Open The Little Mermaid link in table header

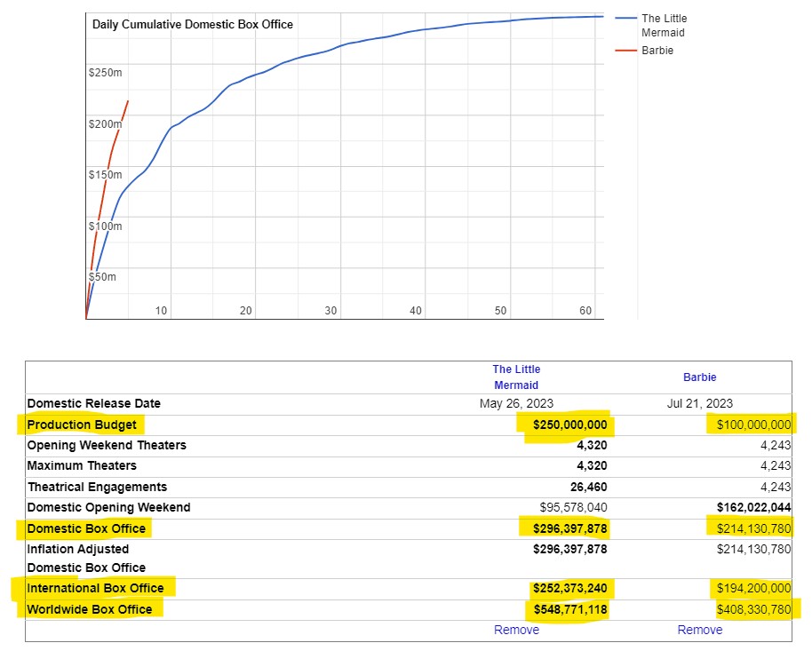coord(516,377)
